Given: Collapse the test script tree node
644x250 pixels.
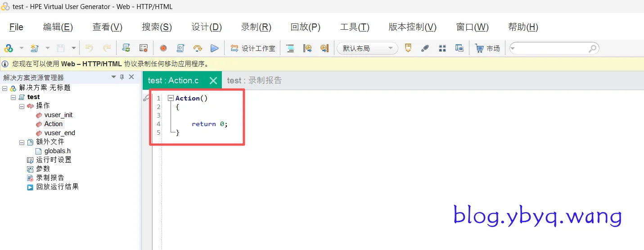Looking at the screenshot, I should tap(14, 97).
